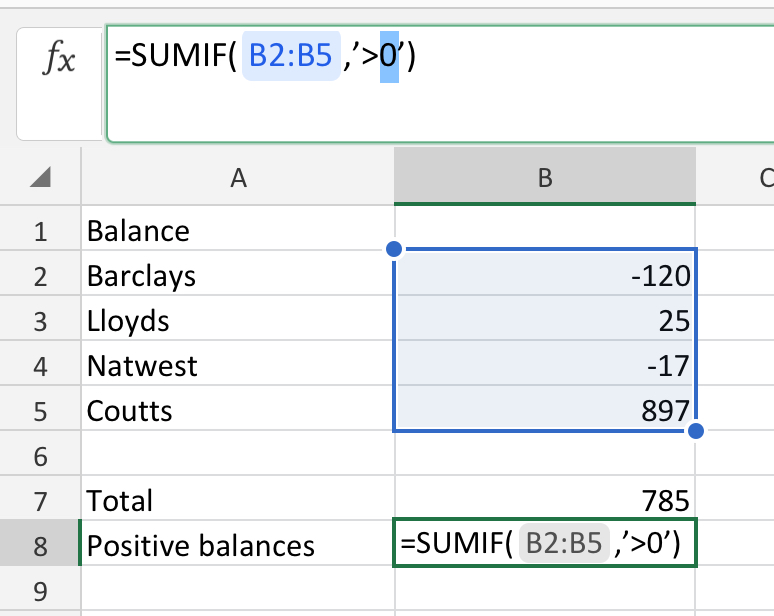Click the select-all triangle corner

tap(40, 177)
